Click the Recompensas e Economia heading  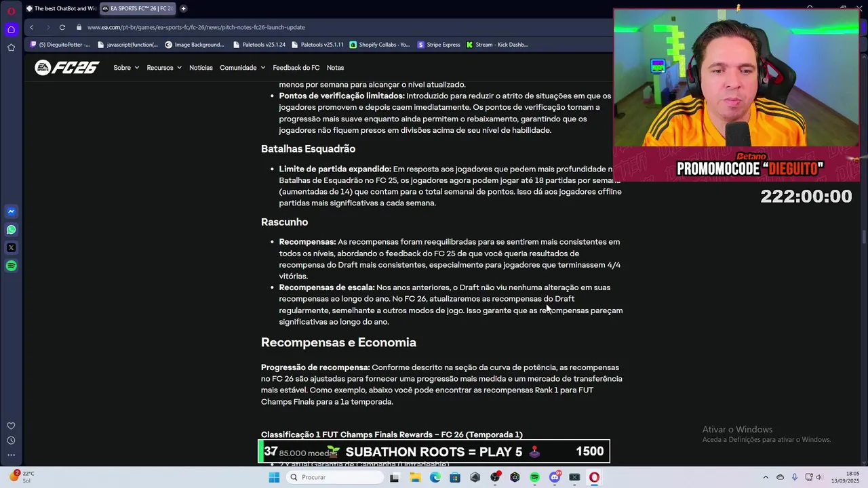338,343
